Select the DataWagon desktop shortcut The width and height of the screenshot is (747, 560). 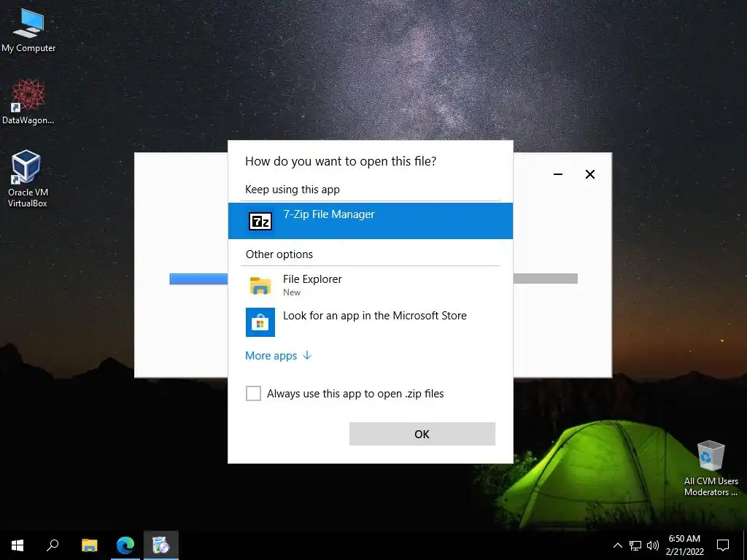coord(28,102)
